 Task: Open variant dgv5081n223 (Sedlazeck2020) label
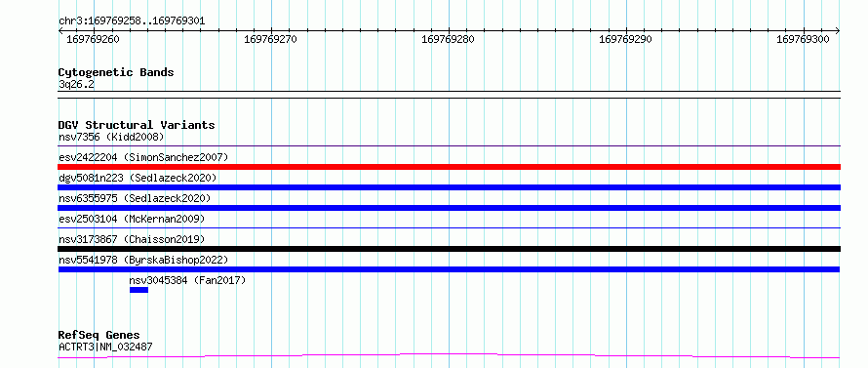138,178
